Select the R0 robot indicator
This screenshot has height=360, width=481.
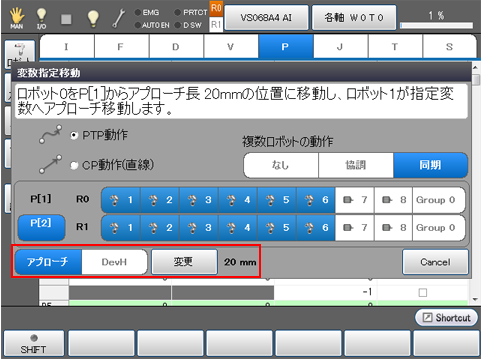[216, 8]
